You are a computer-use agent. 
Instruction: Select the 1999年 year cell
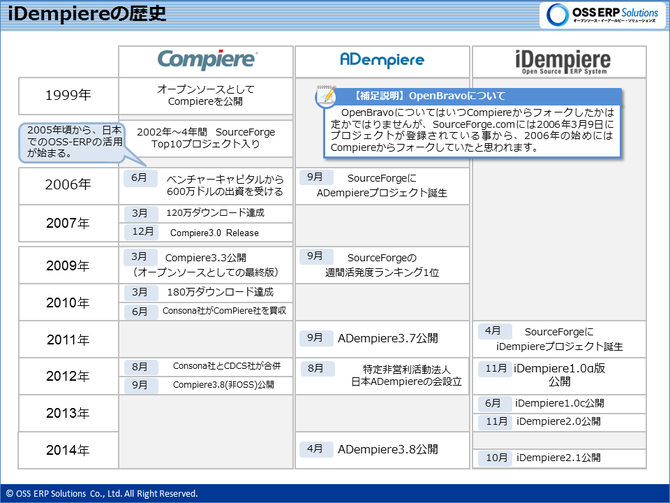tap(68, 96)
